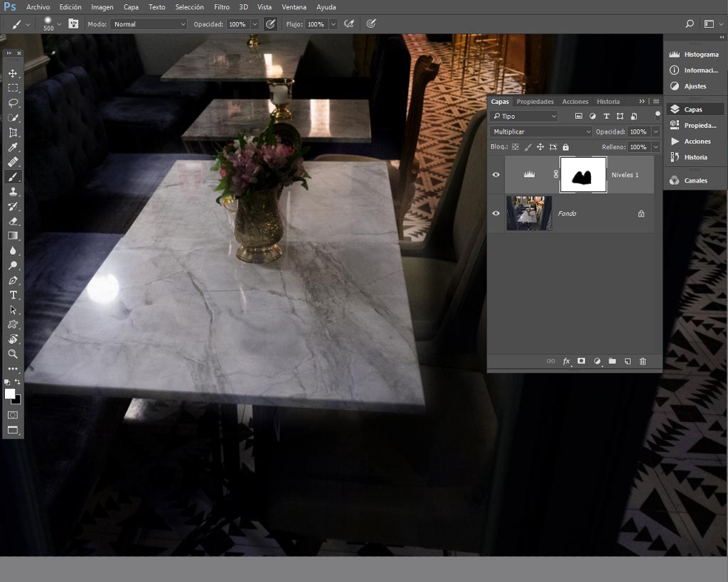Open the Filtro menu
Image resolution: width=728 pixels, height=582 pixels.
coord(222,7)
